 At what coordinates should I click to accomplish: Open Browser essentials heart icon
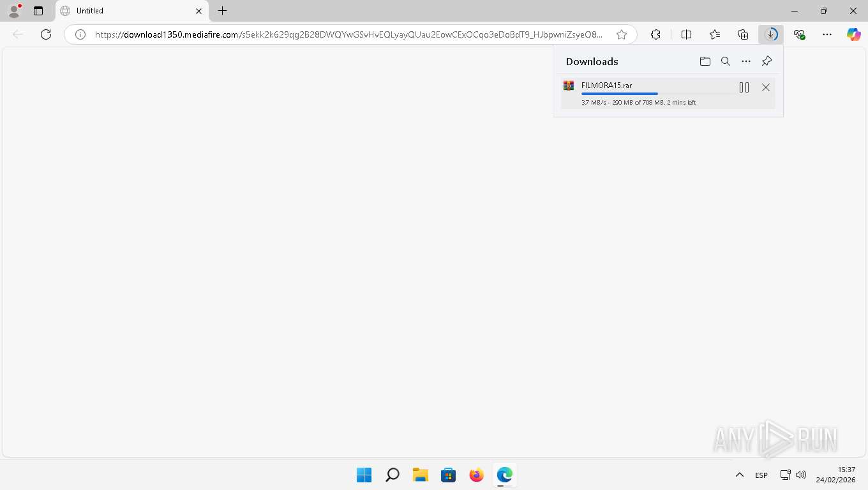tap(799, 34)
